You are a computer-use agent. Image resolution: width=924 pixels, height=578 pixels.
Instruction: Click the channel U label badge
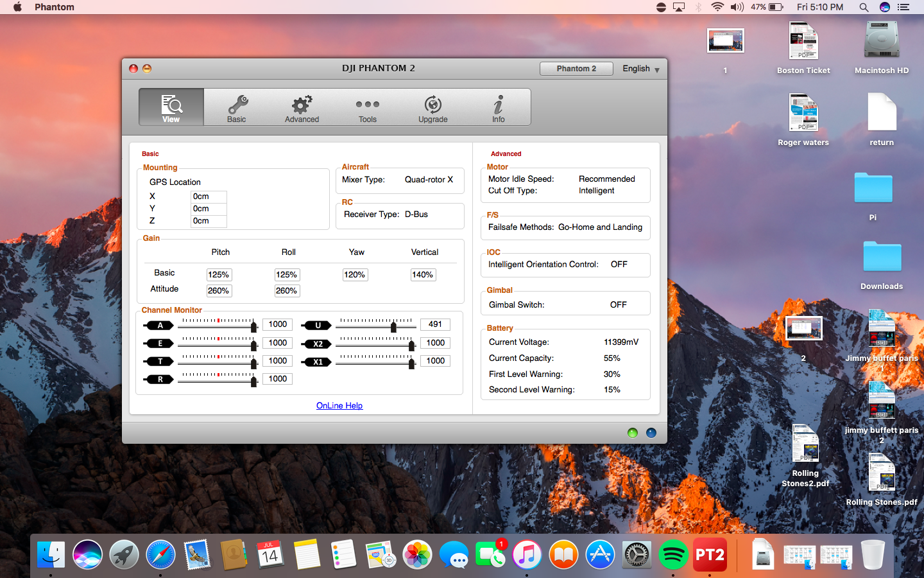pyautogui.click(x=318, y=326)
